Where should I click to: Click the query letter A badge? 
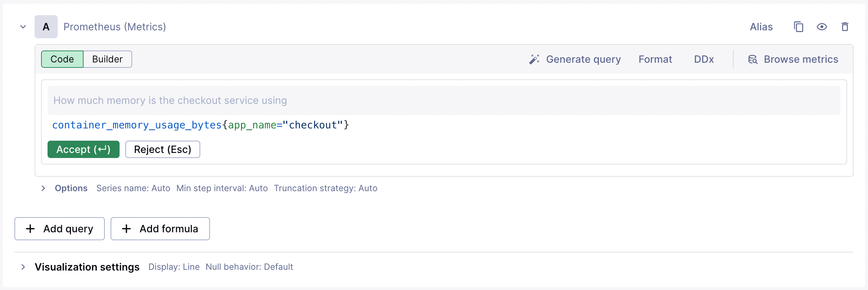point(46,27)
